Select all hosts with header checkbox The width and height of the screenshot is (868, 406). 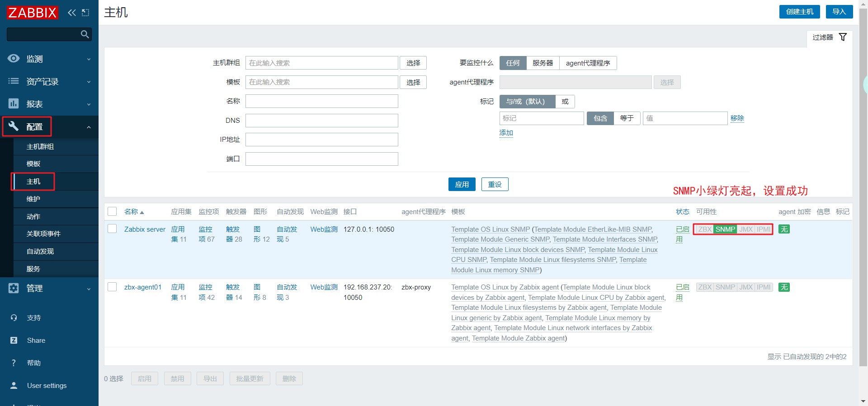pos(112,211)
